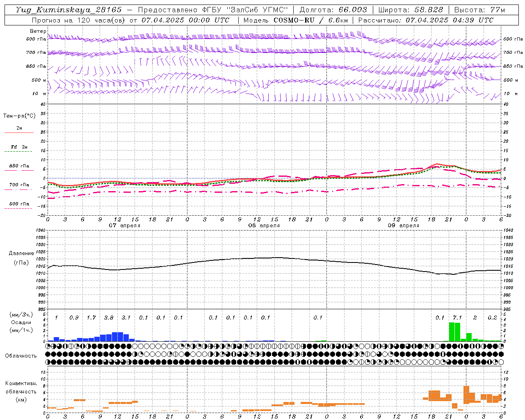
Task: Click 'Рассчитано: 07.04.2025 04:39 UTC' timestamp
Action: click(x=426, y=20)
